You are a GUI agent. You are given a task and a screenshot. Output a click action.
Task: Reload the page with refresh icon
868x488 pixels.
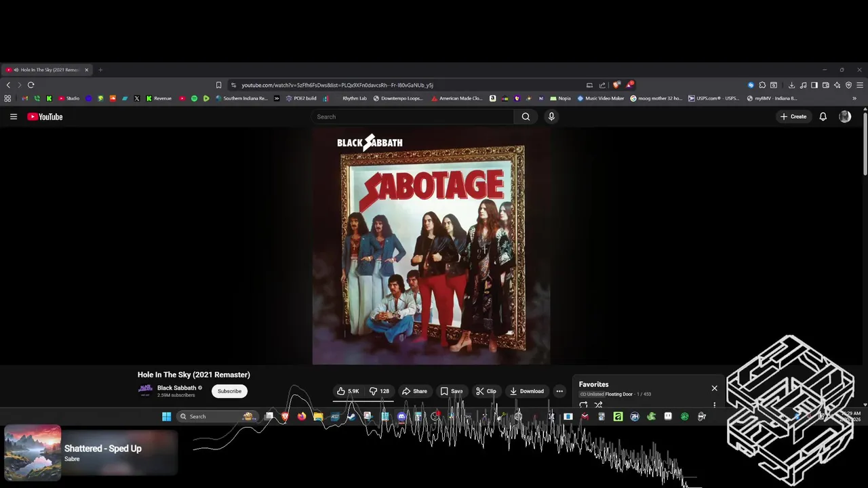coord(31,85)
